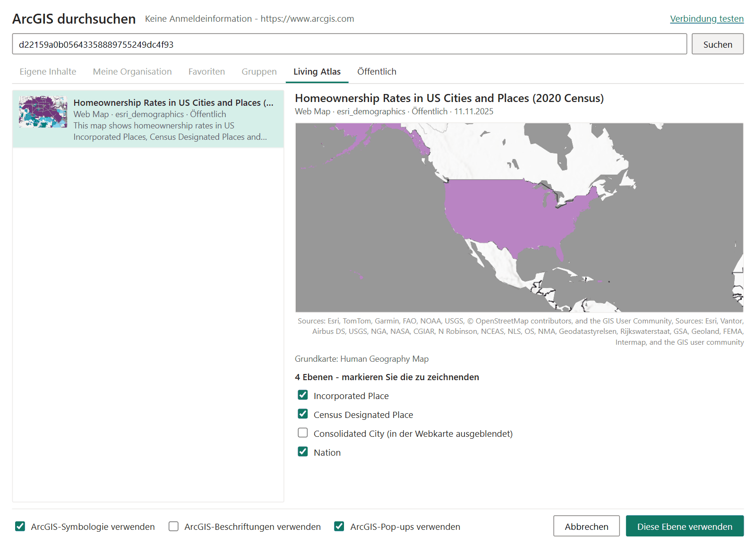756x544 pixels.
Task: Enable ArcGIS-Beschriftungen verwenden checkbox
Action: pos(173,527)
